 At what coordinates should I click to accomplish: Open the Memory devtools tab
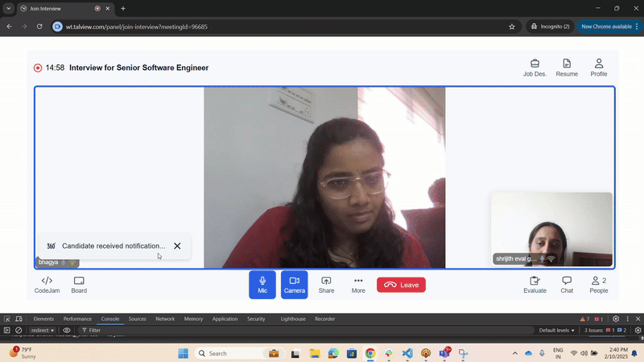(x=193, y=319)
